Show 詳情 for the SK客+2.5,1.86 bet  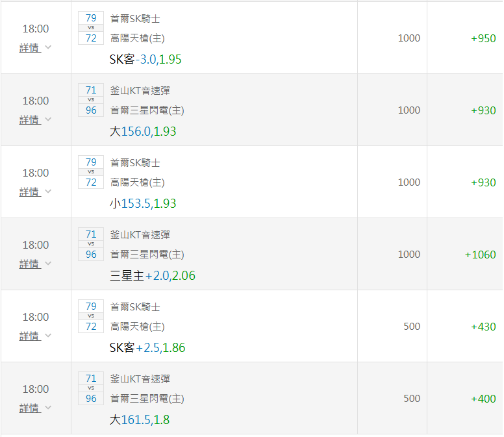[35, 336]
